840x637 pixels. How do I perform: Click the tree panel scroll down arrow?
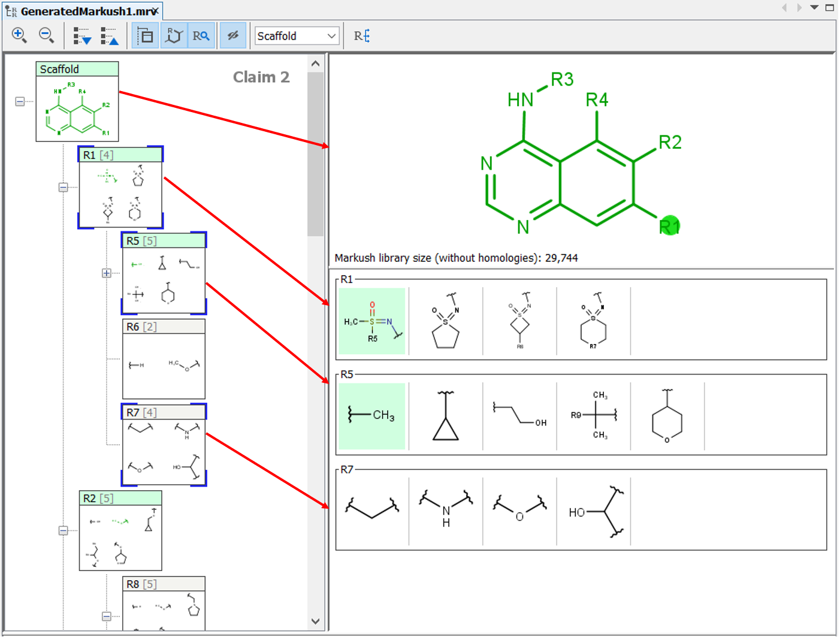(316, 621)
